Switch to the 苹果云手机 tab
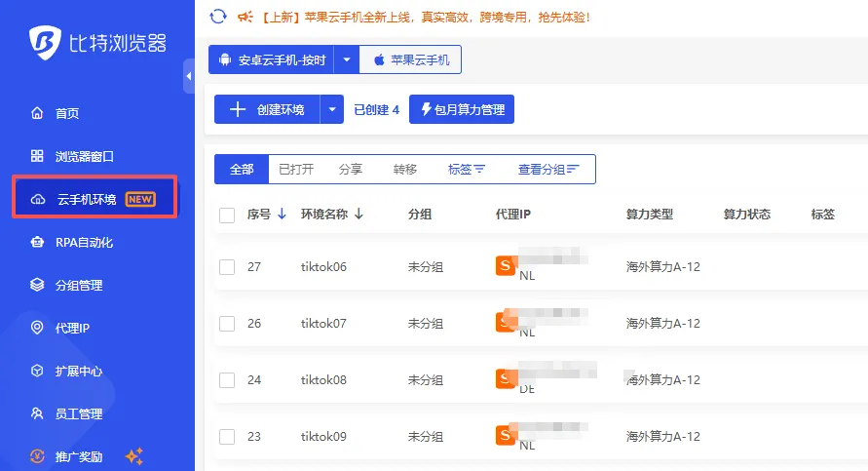Screen dimensions: 868x471 (x=410, y=59)
